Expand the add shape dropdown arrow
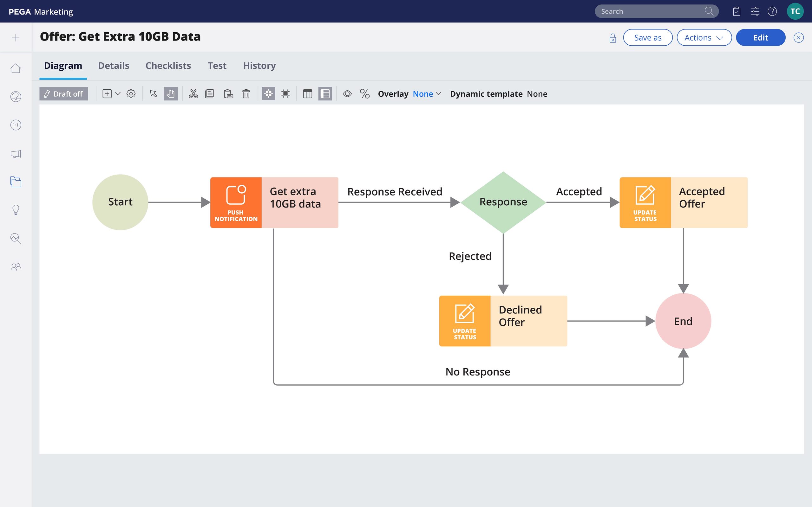This screenshot has width=812, height=507. click(x=118, y=93)
